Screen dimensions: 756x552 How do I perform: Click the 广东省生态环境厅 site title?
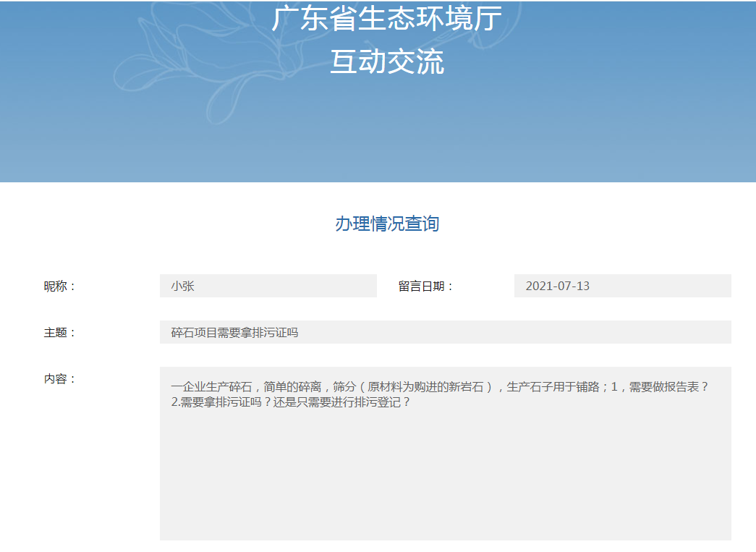click(386, 20)
